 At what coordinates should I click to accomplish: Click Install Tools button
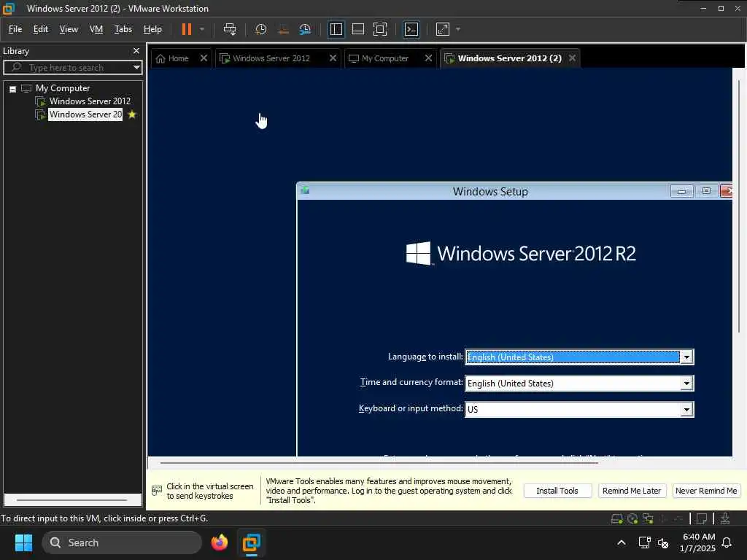557,491
